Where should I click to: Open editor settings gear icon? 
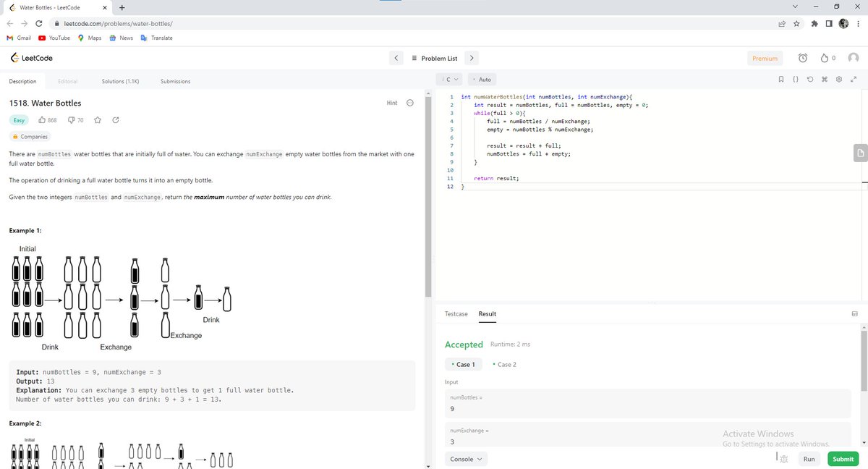coord(839,79)
